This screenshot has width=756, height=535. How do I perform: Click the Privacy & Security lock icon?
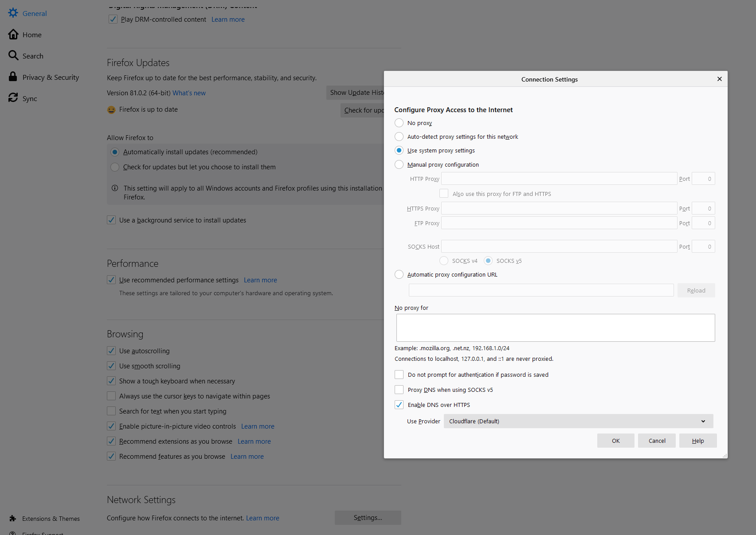(13, 77)
